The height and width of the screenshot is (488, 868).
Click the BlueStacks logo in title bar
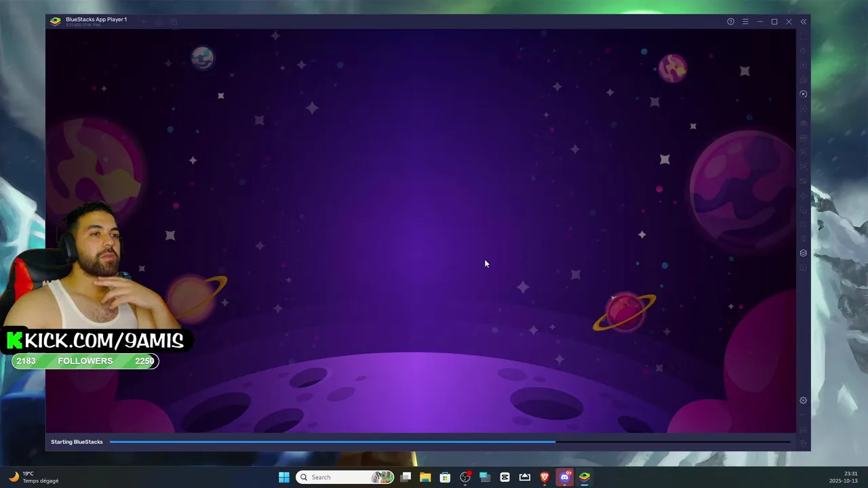tap(56, 21)
